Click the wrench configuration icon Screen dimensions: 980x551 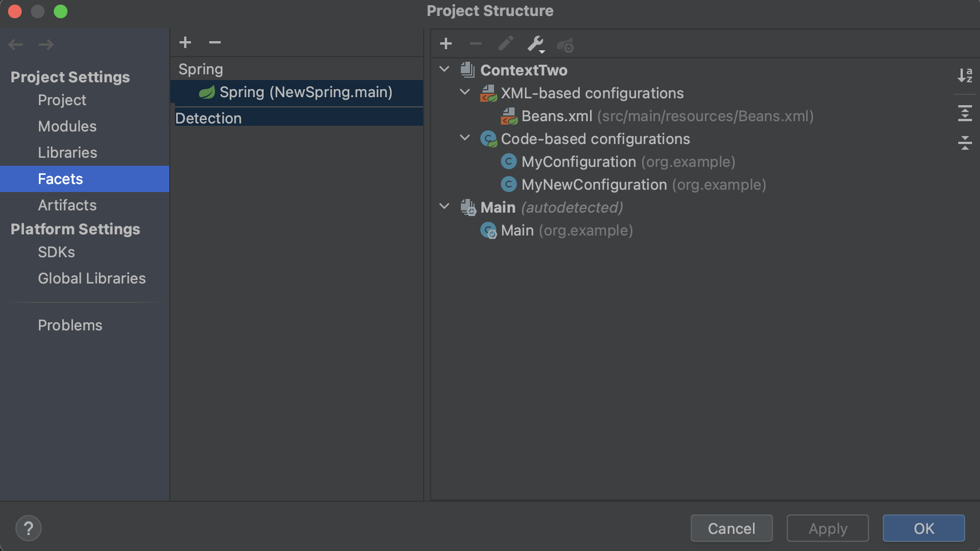click(535, 43)
